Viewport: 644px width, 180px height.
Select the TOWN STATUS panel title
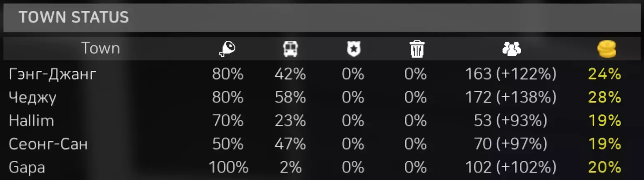pyautogui.click(x=74, y=17)
